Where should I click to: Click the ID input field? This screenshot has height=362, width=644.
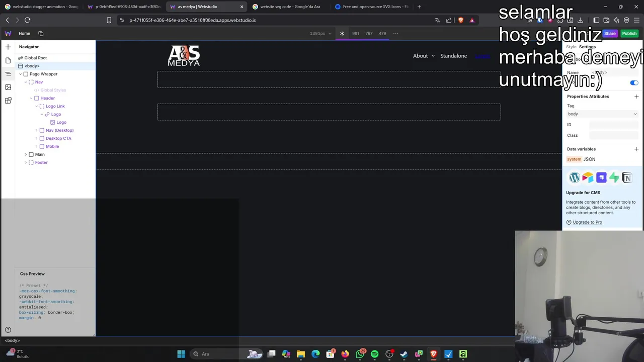tap(614, 125)
